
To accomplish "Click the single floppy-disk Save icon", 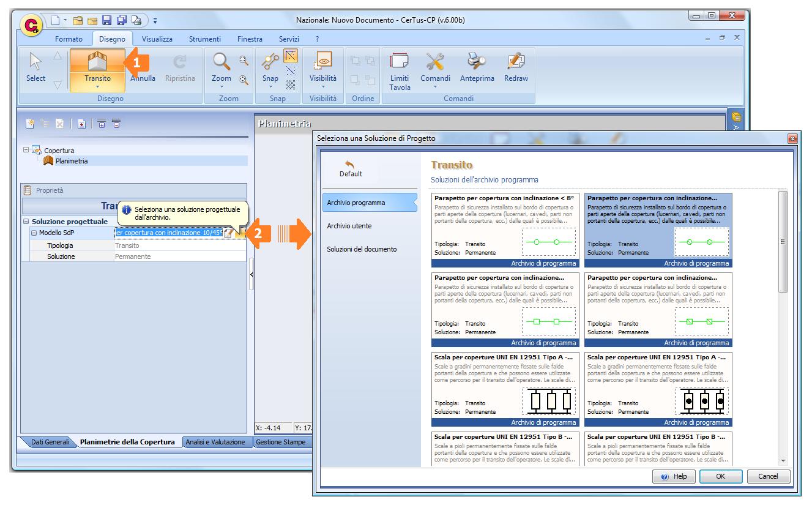I will 106,21.
